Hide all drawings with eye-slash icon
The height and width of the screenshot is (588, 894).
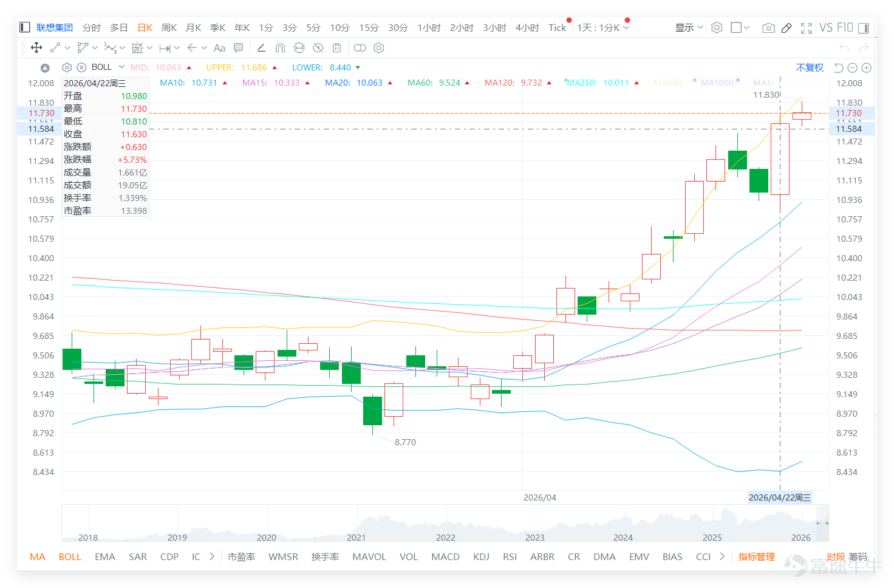[318, 47]
